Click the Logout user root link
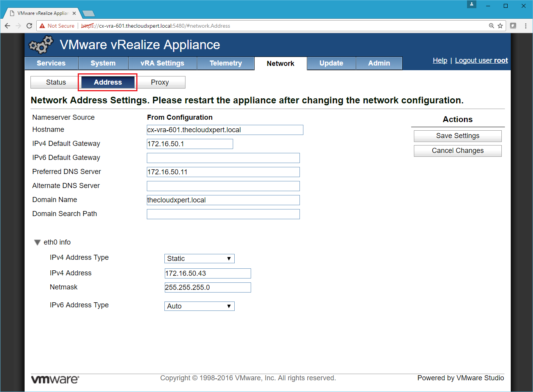The height and width of the screenshot is (392, 533). pos(481,60)
